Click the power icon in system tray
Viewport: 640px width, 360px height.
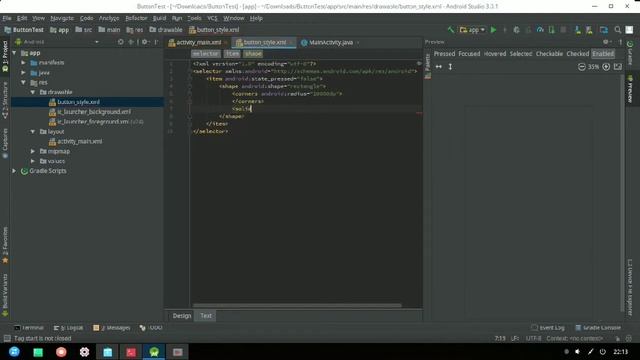pos(602,351)
